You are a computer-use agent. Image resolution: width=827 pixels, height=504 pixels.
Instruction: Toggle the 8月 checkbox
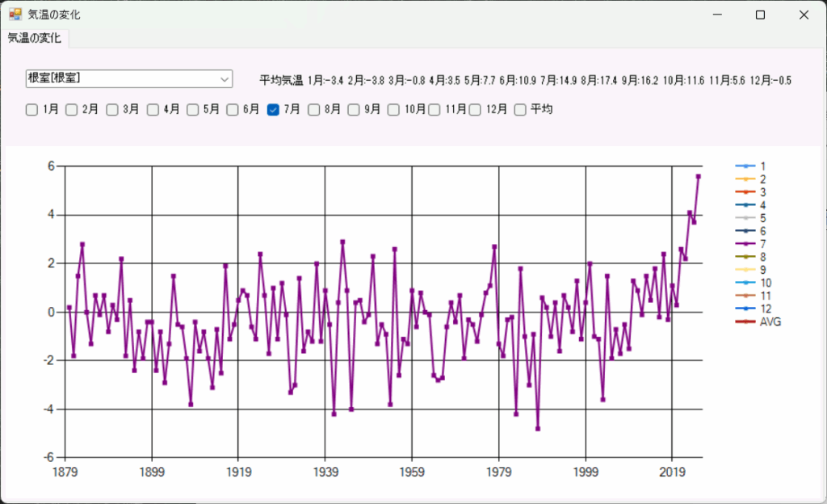click(314, 110)
